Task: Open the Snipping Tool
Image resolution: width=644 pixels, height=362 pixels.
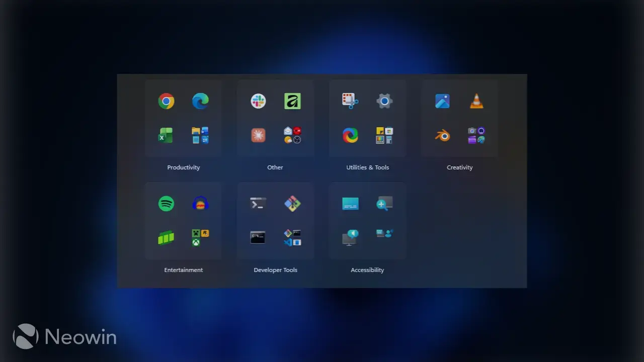Action: 350,101
